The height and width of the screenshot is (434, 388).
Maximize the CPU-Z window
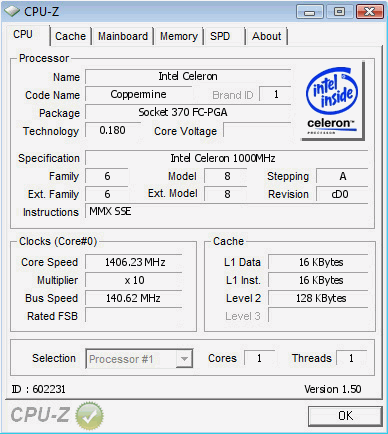(x=339, y=12)
